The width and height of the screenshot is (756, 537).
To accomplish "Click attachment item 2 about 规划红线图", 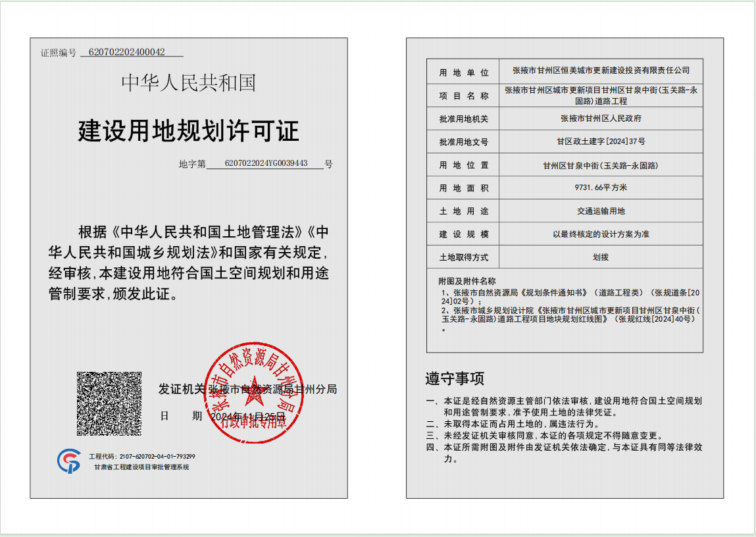I will click(x=571, y=319).
